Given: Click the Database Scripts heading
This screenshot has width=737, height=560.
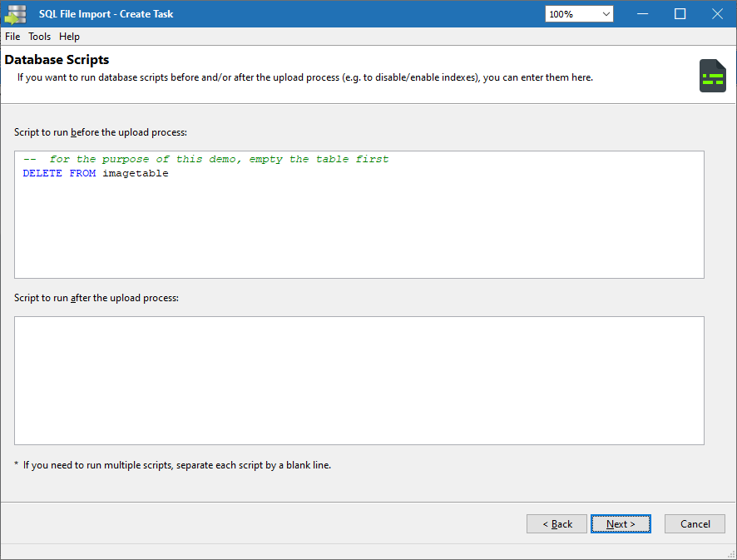Looking at the screenshot, I should tap(57, 59).
